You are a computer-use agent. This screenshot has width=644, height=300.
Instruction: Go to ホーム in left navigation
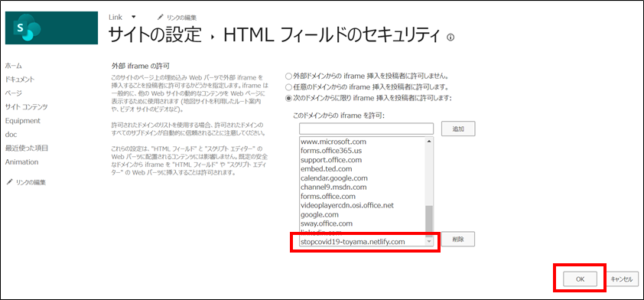[x=14, y=66]
